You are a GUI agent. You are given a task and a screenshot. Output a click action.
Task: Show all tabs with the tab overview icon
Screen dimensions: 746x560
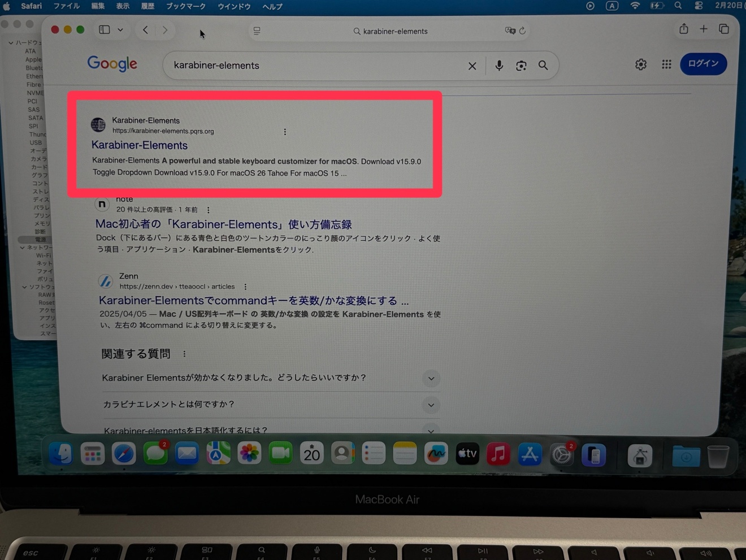click(x=724, y=29)
